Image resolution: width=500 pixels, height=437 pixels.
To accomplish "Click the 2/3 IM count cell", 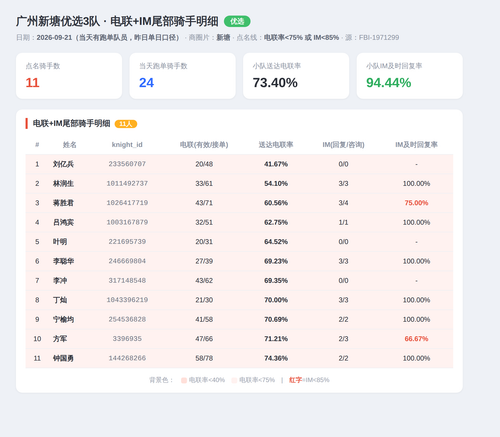I will [x=343, y=339].
